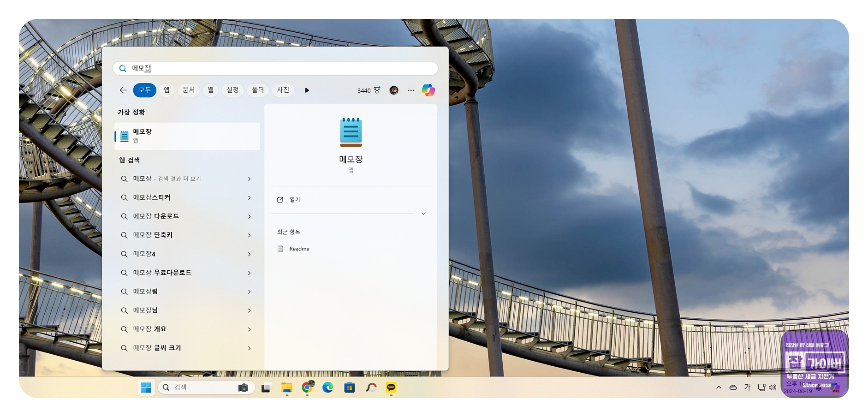Switch to the 폴더 filter tab

[258, 90]
